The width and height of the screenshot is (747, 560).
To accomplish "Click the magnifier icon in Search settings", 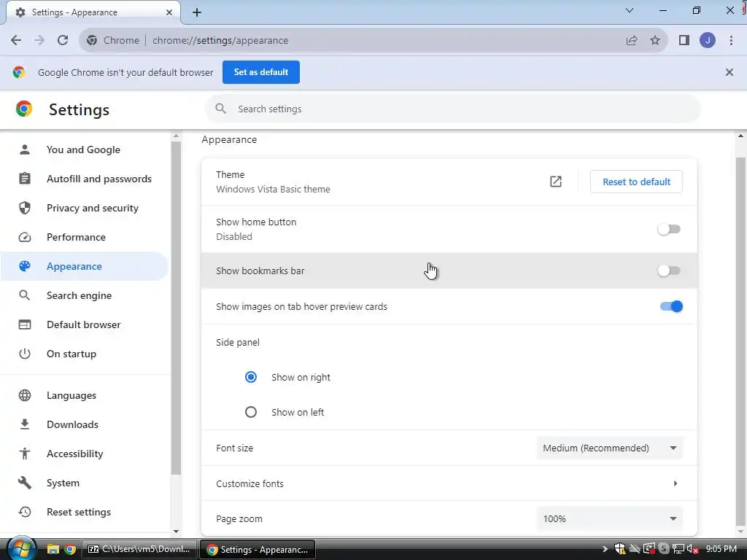I will click(x=220, y=109).
